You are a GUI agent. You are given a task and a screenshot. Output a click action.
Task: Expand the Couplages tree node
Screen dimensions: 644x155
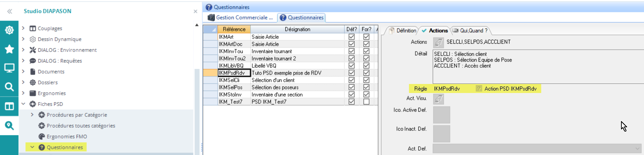pyautogui.click(x=23, y=28)
